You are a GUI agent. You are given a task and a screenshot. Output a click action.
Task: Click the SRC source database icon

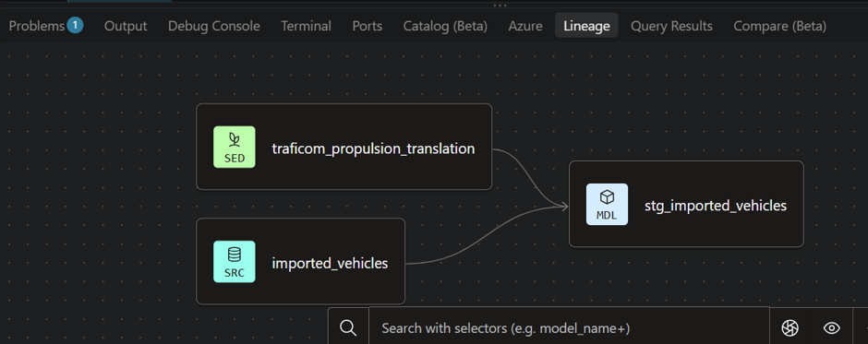click(x=235, y=262)
